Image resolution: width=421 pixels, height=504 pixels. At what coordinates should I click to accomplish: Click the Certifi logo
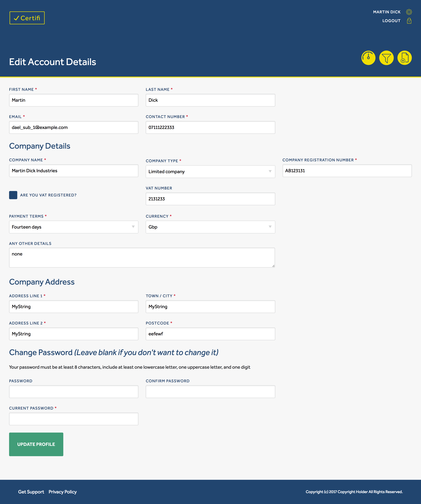tap(27, 18)
